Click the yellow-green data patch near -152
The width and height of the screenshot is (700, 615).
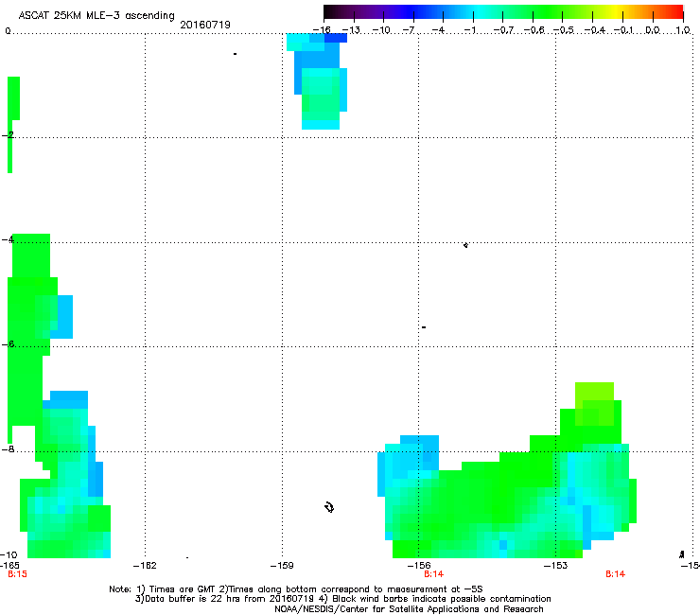click(x=594, y=403)
